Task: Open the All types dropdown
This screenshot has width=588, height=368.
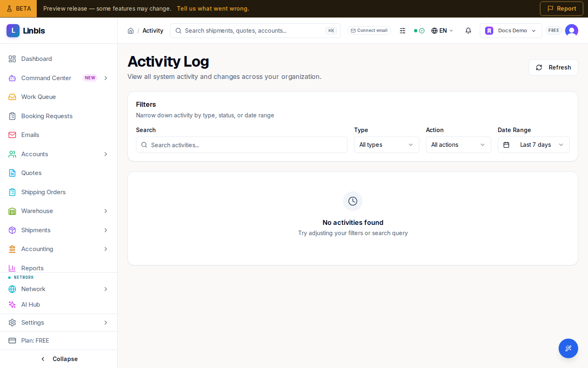Action: tap(387, 145)
